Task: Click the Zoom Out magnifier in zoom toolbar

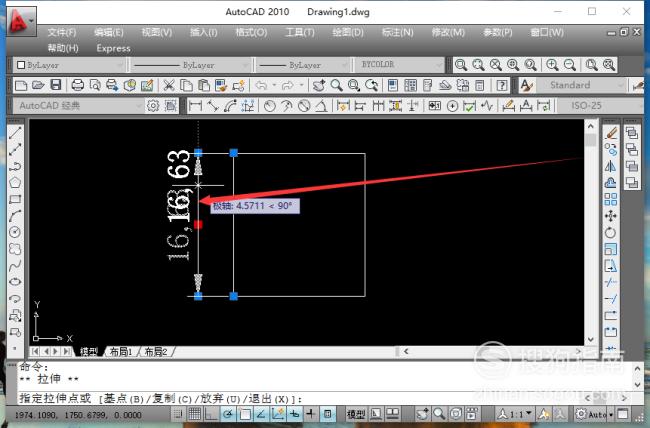Action: pos(570,65)
